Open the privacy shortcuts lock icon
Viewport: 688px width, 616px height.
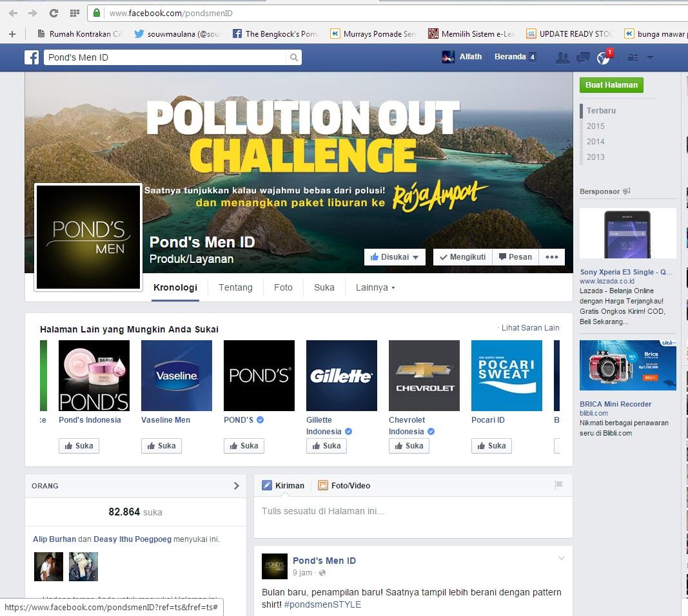633,57
